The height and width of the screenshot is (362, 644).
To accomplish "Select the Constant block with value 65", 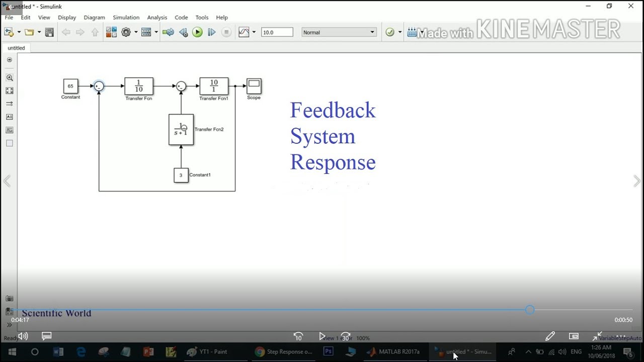I will 70,86.
